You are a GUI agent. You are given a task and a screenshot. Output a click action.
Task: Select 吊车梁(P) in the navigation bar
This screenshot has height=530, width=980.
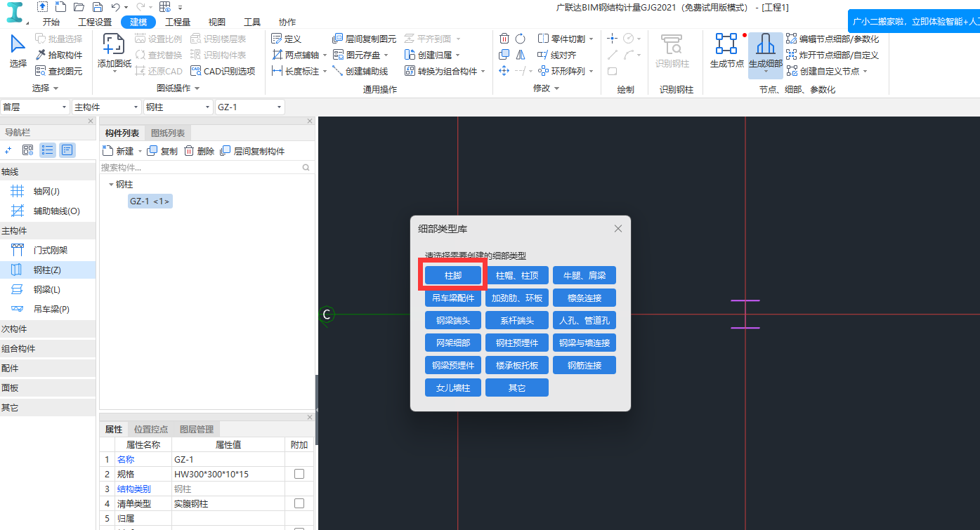click(x=48, y=309)
